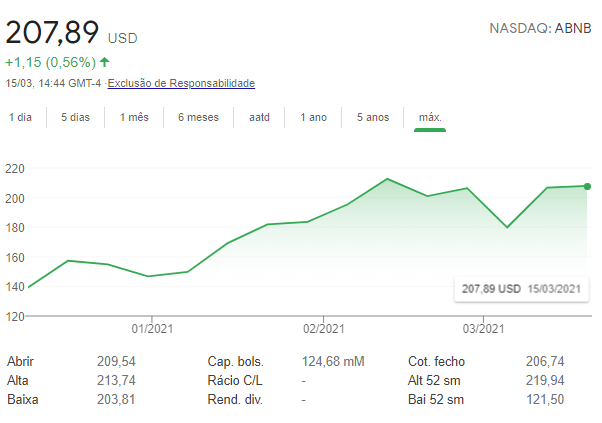Click the 'Cap. bols.' value 124,68 mM
602x423 pixels.
click(x=334, y=361)
